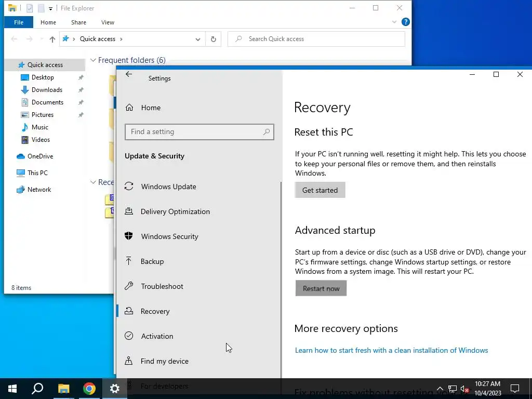Screen dimensions: 532x399
Task: Maximize the Settings window
Action: pos(496,74)
